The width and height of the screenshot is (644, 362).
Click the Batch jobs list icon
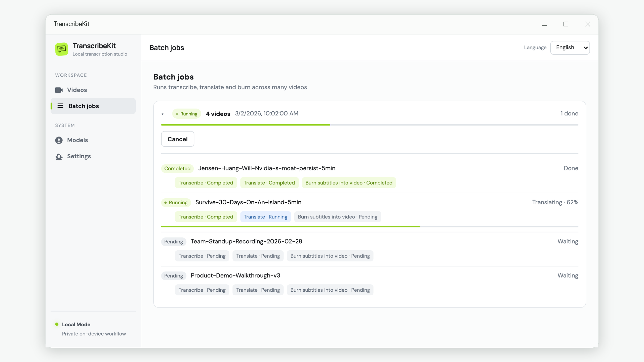[x=60, y=106]
